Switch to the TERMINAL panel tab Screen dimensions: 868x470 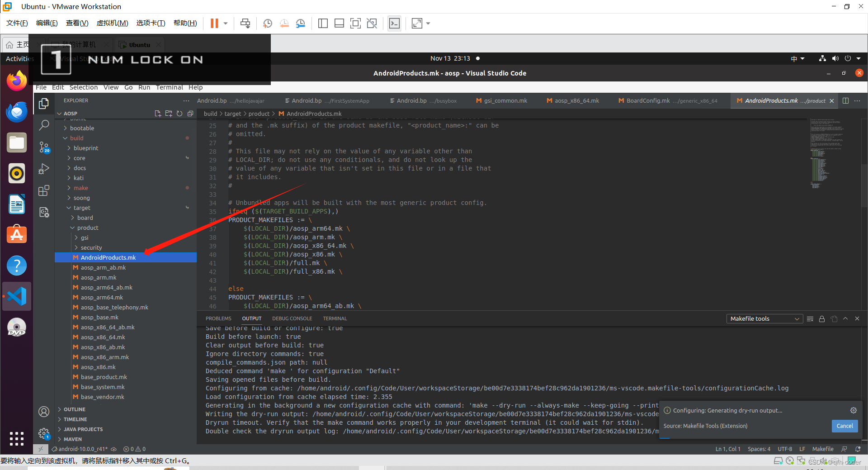pos(335,318)
